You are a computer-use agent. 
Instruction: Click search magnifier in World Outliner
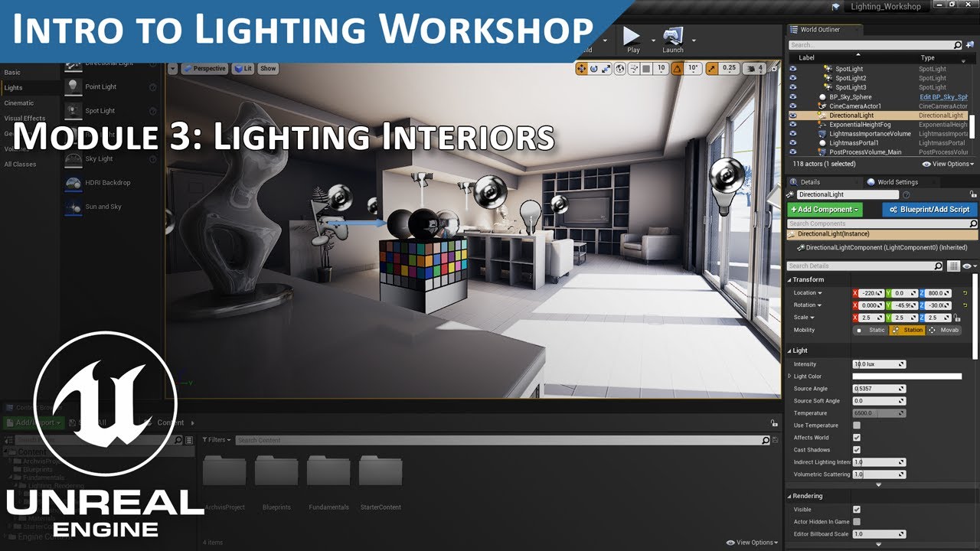coord(959,45)
